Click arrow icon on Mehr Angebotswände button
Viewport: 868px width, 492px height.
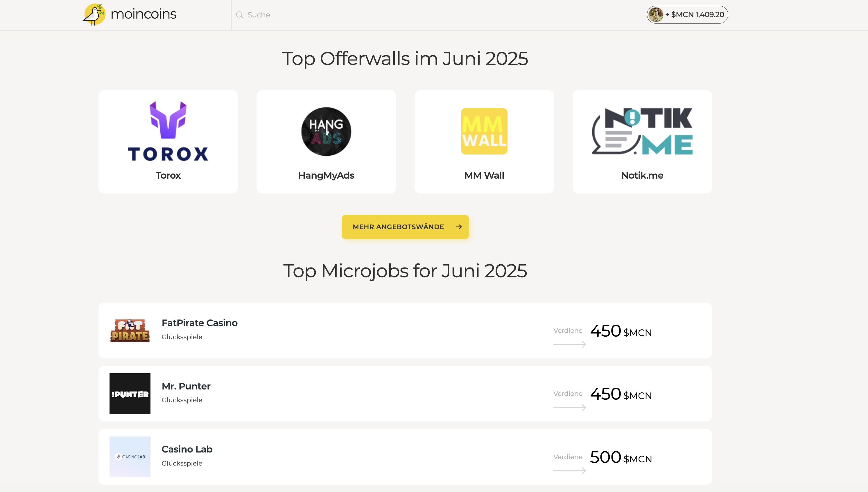point(458,227)
